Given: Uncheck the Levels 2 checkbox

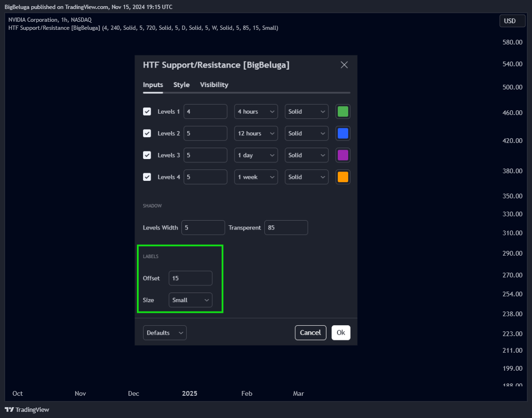Looking at the screenshot, I should [147, 133].
